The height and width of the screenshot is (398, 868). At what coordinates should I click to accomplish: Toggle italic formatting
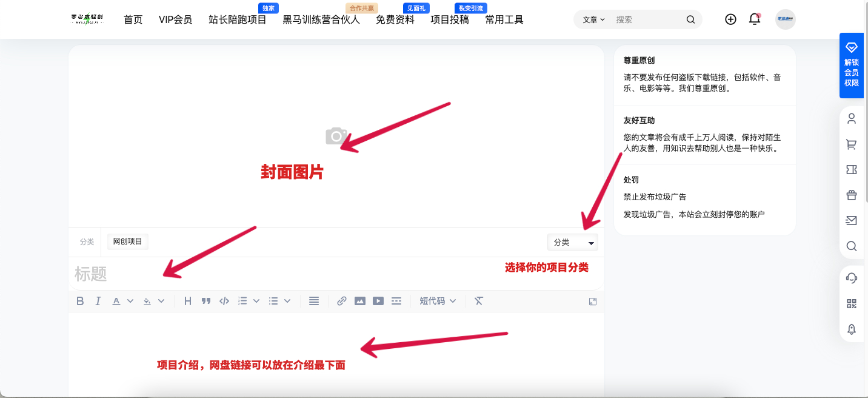[98, 300]
